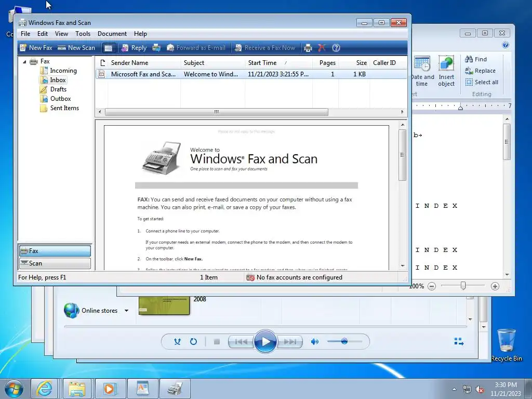
Task: Click the WordPad zoom slider handle
Action: point(463,286)
